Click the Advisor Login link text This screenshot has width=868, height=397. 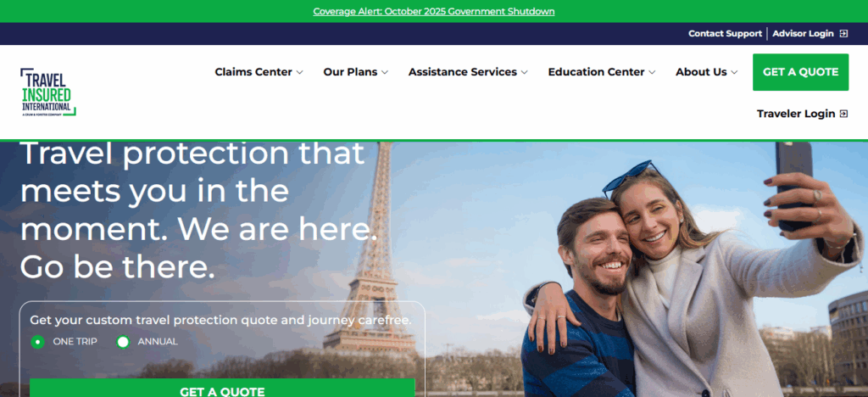point(804,34)
